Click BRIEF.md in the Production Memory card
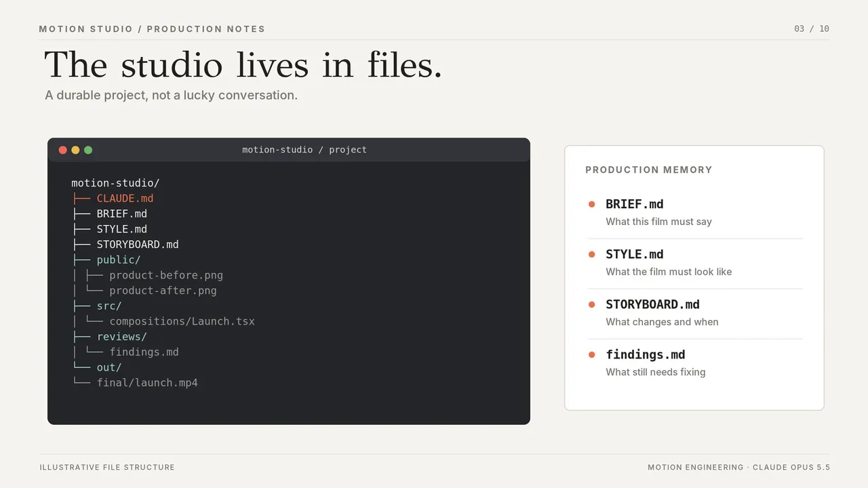 (635, 204)
